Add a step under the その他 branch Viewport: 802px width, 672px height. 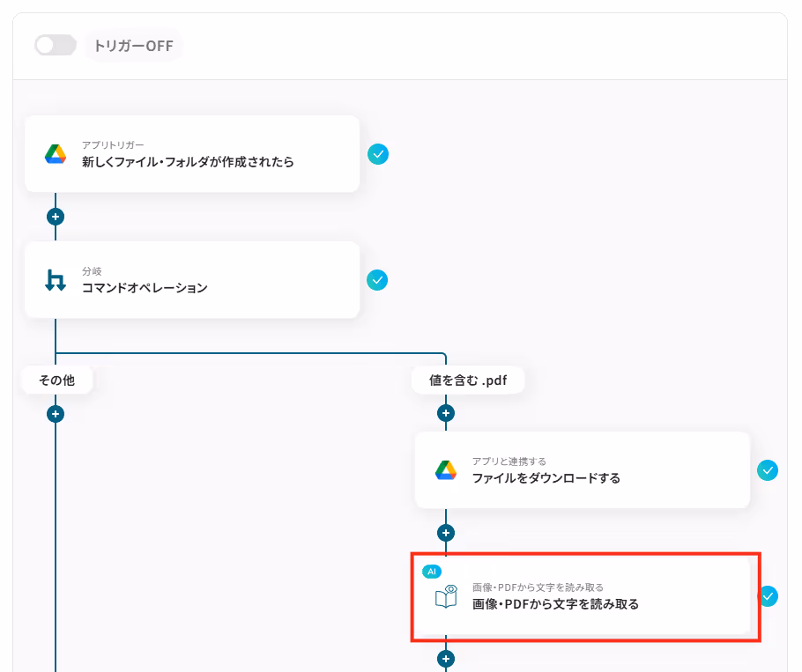[x=56, y=414]
